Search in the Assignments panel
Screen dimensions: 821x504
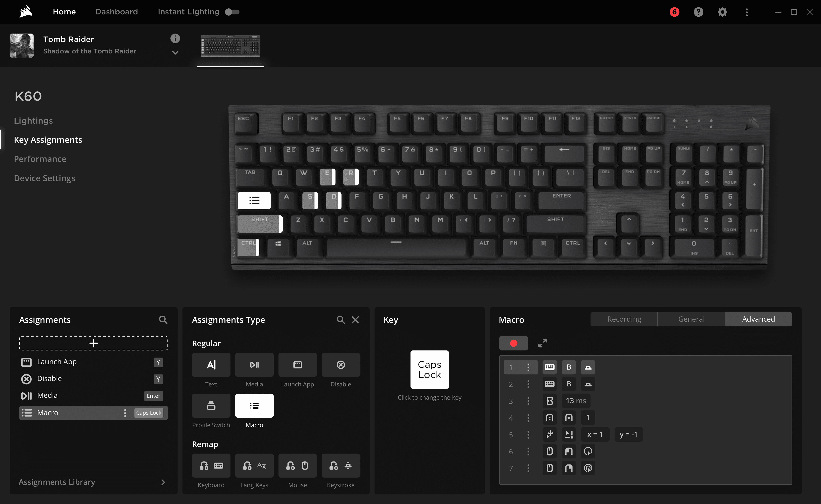(163, 320)
